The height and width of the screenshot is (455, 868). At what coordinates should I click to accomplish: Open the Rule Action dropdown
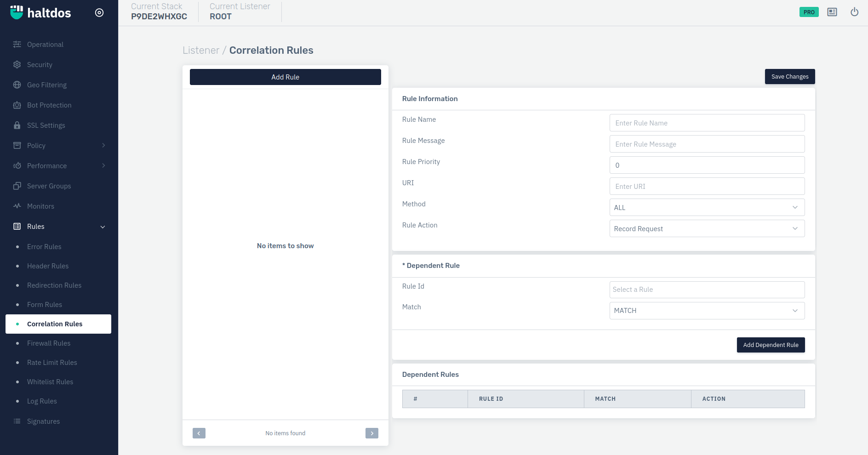click(707, 228)
